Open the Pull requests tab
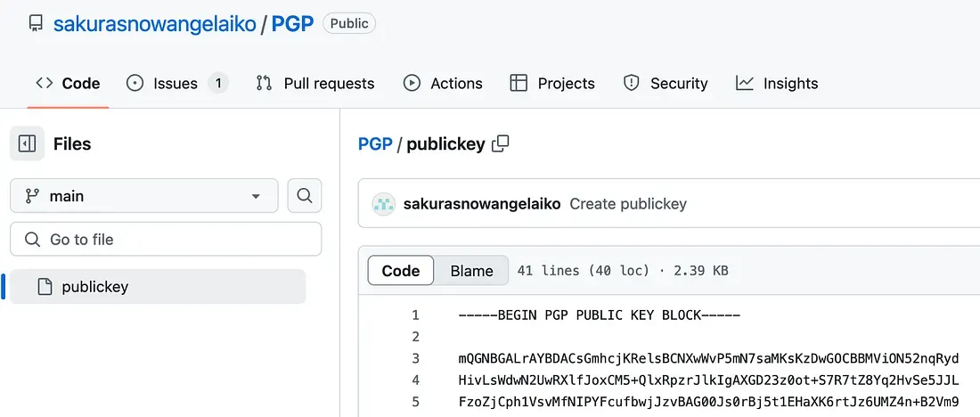This screenshot has height=417, width=980. pos(315,83)
